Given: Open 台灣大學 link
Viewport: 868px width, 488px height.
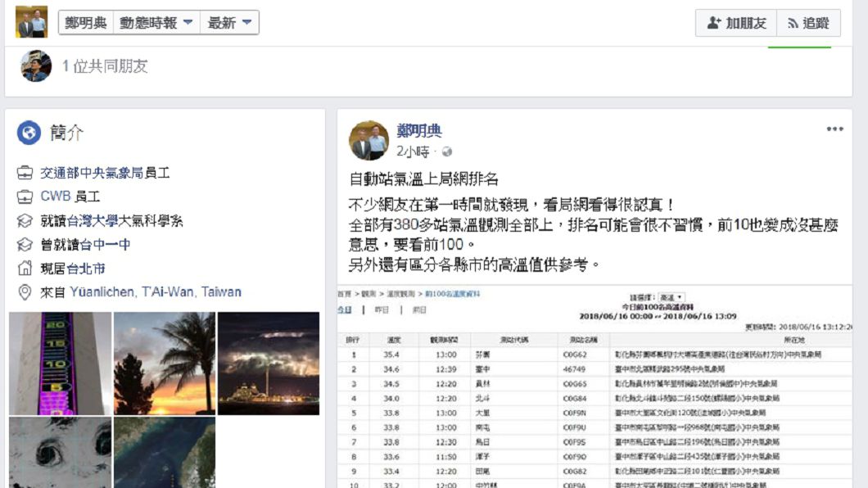Looking at the screenshot, I should [x=93, y=221].
